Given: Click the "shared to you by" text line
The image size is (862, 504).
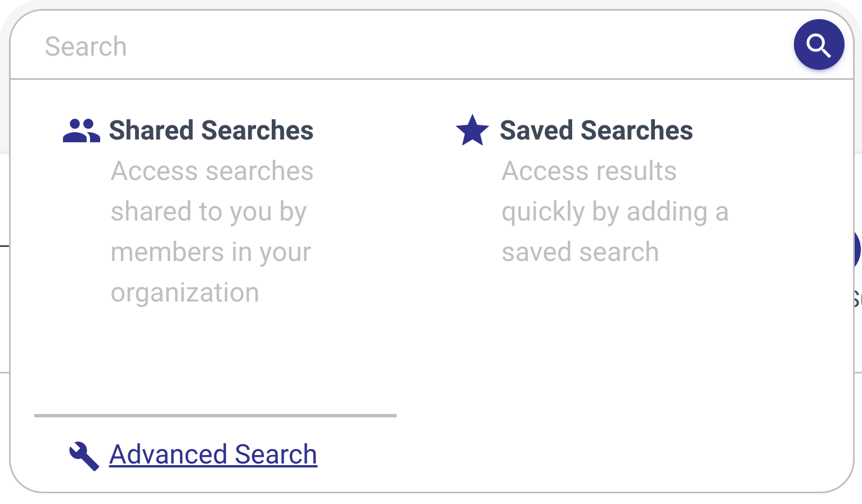Looking at the screenshot, I should click(208, 212).
